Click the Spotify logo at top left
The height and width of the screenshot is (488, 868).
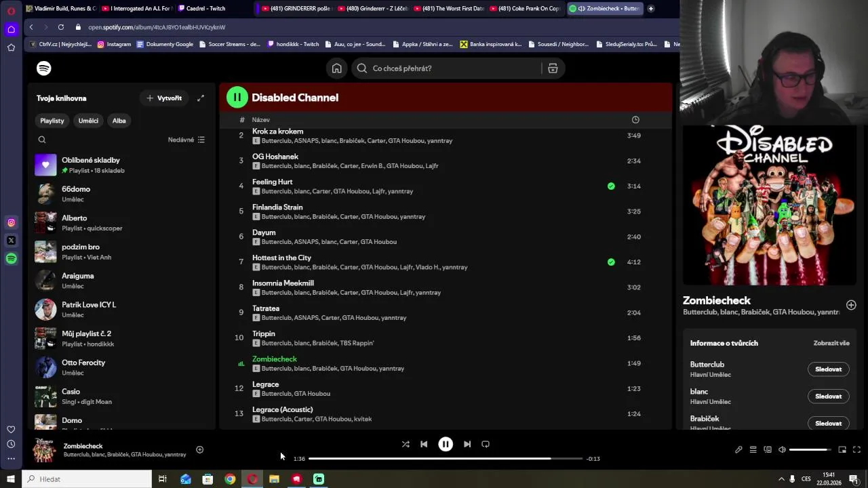[x=44, y=68]
